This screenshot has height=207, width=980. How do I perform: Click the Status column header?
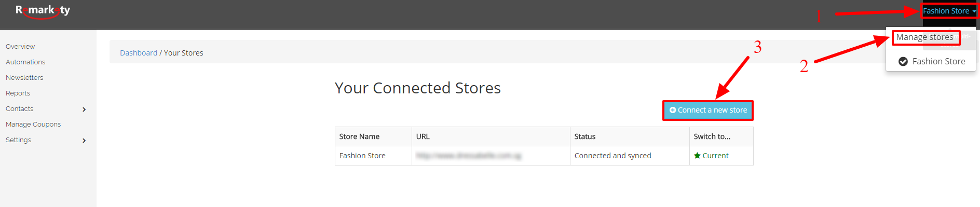tap(585, 136)
